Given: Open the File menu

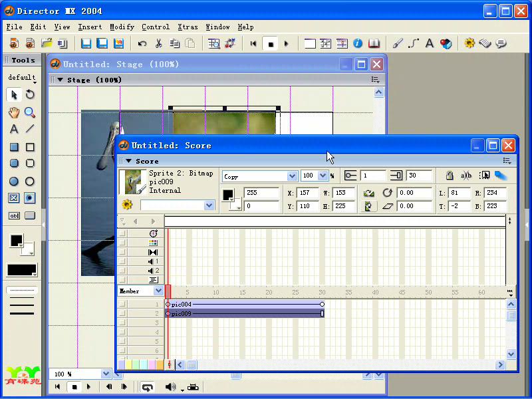Looking at the screenshot, I should 14,27.
